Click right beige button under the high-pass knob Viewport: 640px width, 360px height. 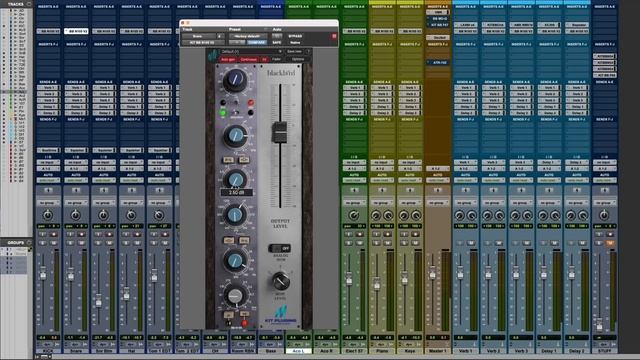point(244,313)
